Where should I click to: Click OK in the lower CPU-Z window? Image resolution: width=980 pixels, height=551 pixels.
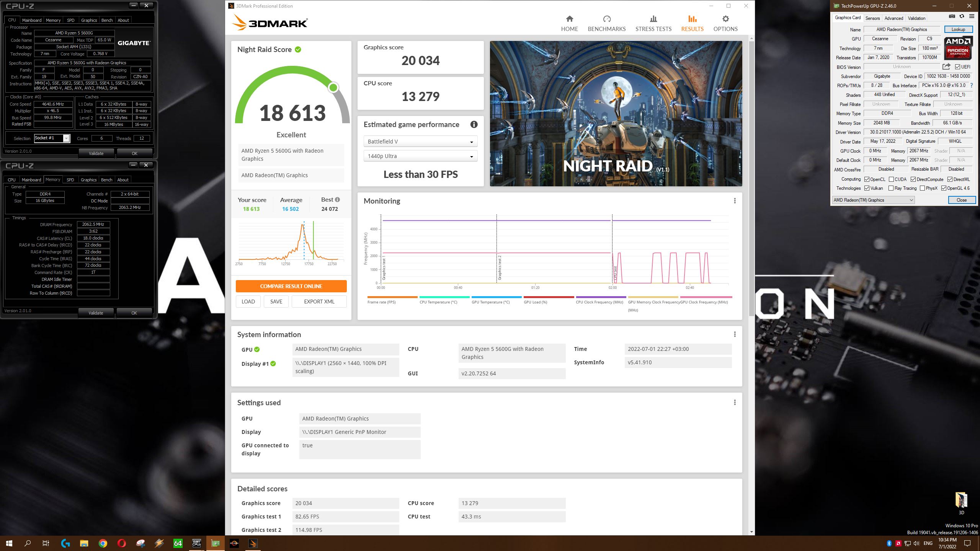(x=134, y=313)
